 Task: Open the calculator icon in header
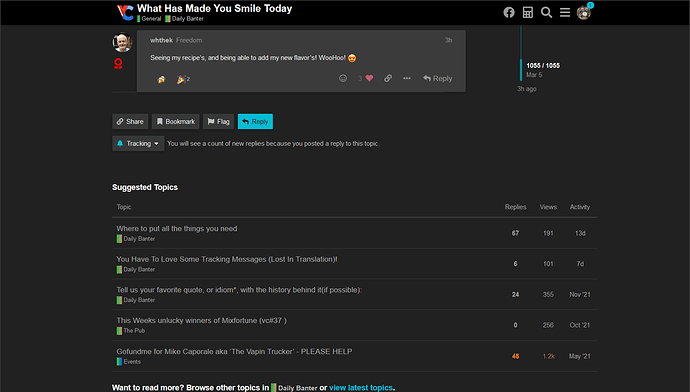coord(528,12)
